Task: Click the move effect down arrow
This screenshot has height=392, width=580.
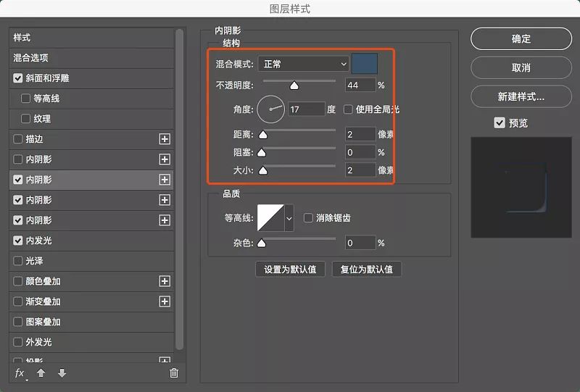Action: click(62, 372)
